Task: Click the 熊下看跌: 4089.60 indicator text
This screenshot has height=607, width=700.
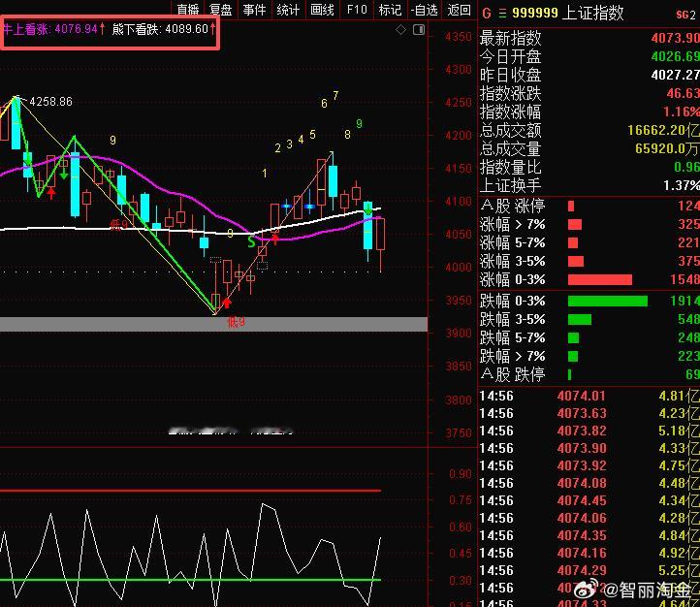Action: (x=164, y=29)
